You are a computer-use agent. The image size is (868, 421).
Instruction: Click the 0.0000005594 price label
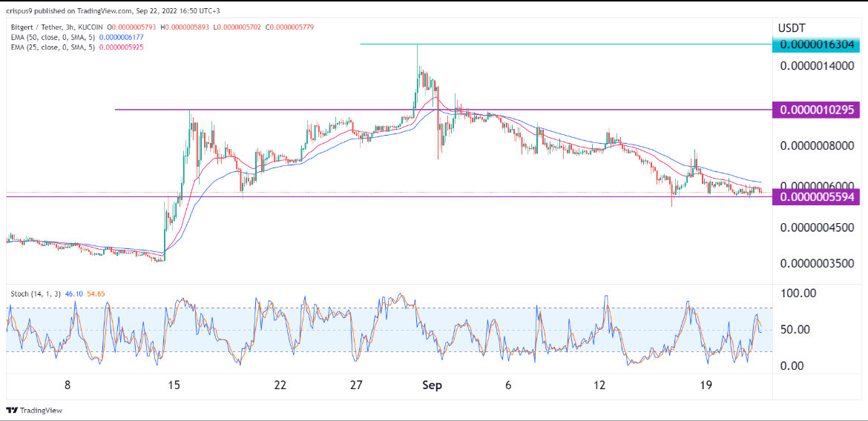817,196
